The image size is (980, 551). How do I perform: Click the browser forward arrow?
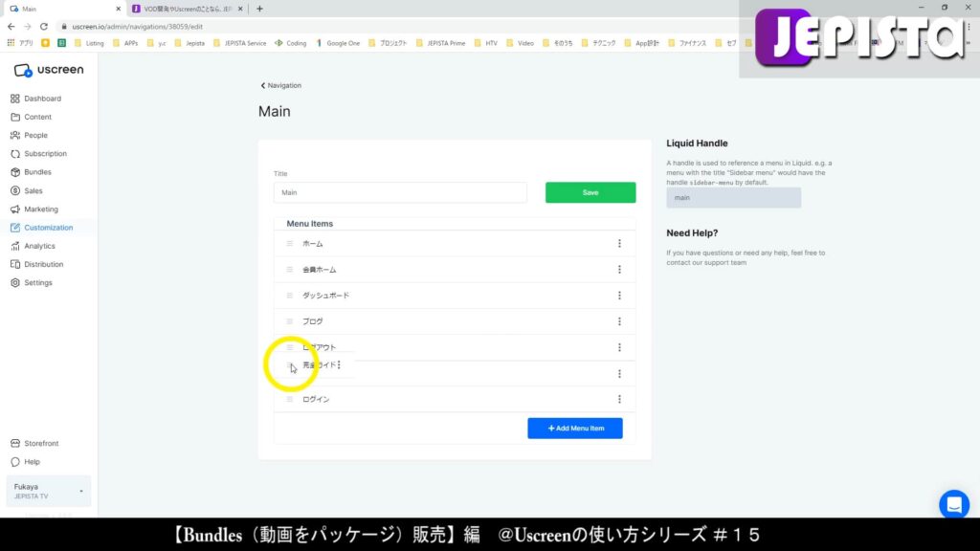tap(28, 27)
